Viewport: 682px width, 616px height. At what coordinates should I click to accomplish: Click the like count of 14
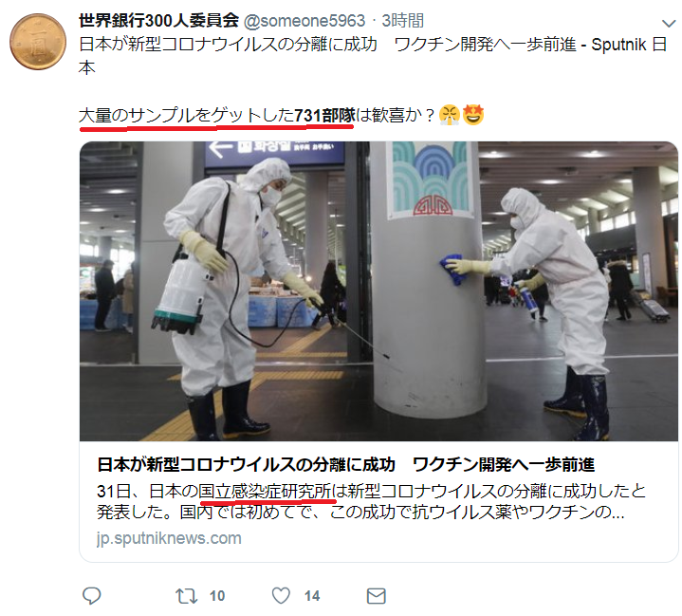pyautogui.click(x=312, y=596)
